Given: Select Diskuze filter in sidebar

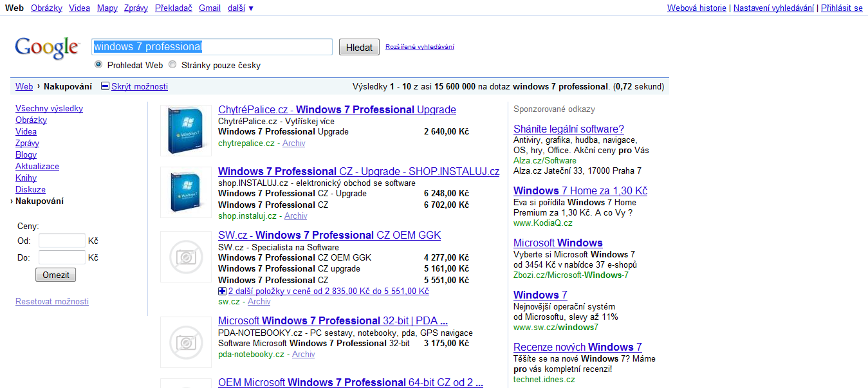Looking at the screenshot, I should pyautogui.click(x=30, y=190).
